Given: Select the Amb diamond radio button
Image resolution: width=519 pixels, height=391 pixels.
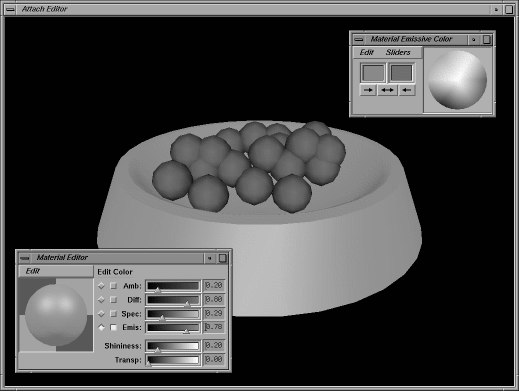Looking at the screenshot, I should point(101,286).
